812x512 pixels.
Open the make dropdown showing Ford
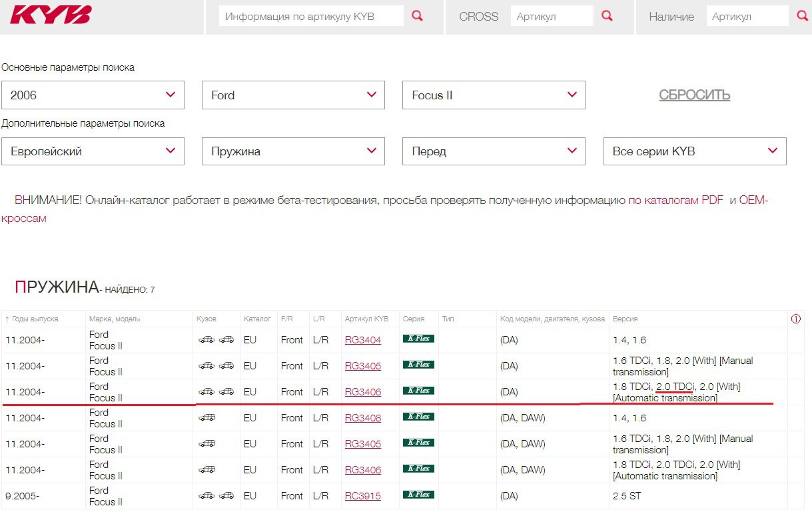[x=293, y=95]
